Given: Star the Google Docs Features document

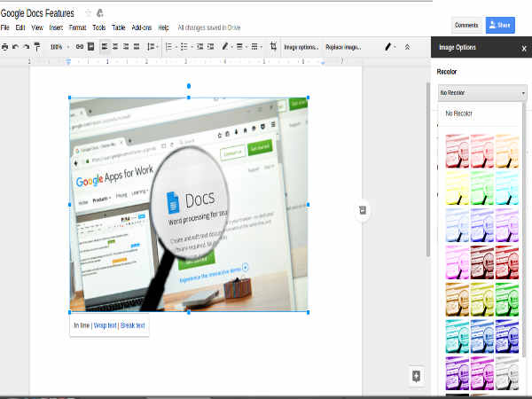Looking at the screenshot, I should pos(87,12).
